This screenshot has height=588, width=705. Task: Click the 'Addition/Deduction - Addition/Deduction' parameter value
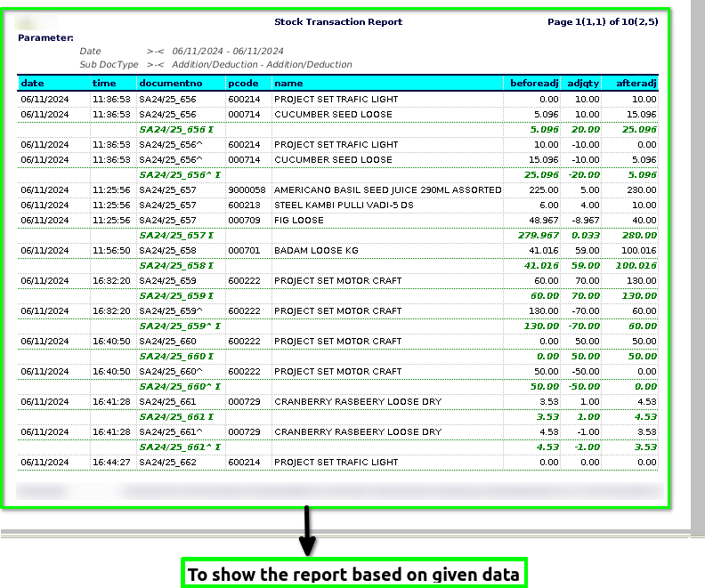(262, 64)
